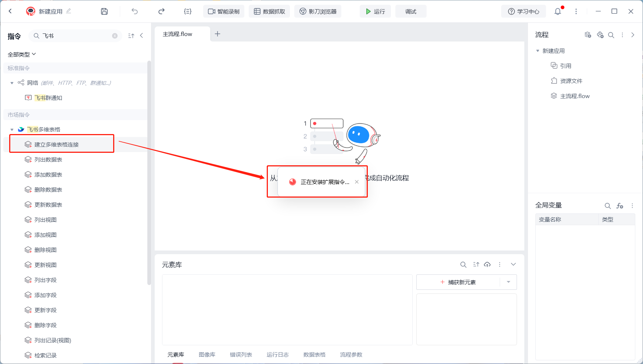
Task: Select the 列出数据表 command
Action: 48,159
